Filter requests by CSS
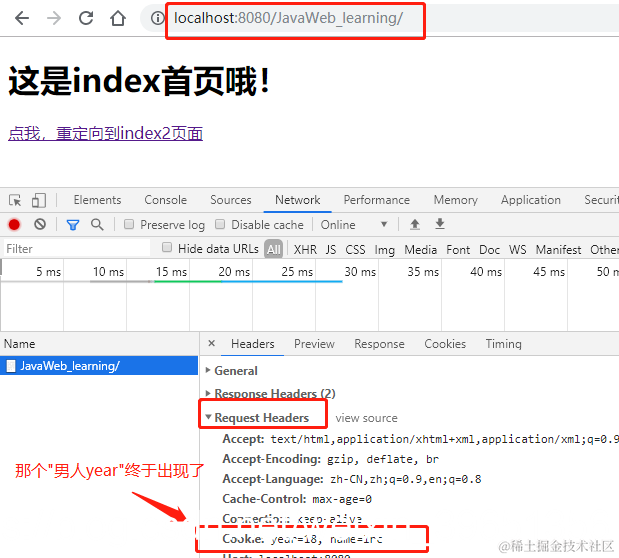Image resolution: width=619 pixels, height=558 pixels. click(355, 249)
